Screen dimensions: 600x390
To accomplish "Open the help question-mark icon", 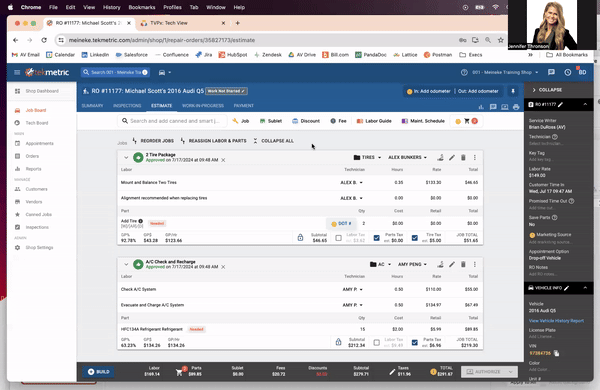I will point(464,72).
